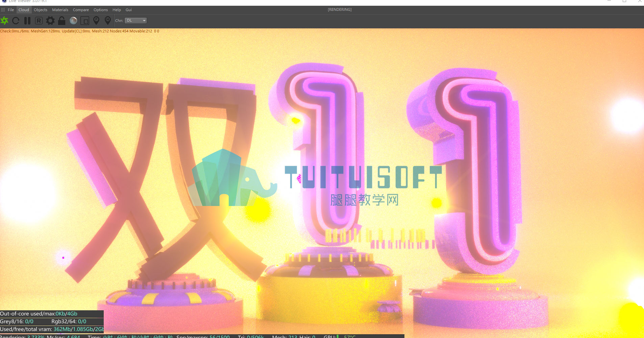The image size is (644, 338).
Task: Open the Cloud menu
Action: [x=24, y=10]
